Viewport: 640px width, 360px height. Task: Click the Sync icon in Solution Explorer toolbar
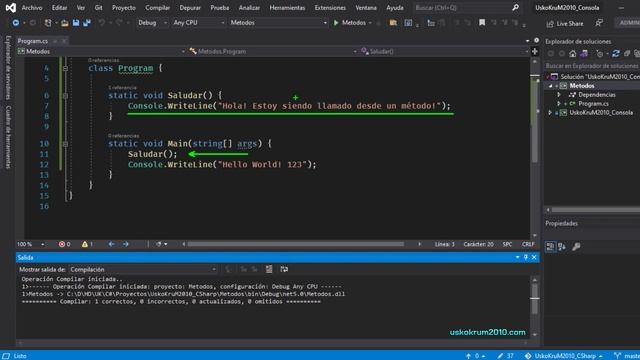click(x=616, y=53)
